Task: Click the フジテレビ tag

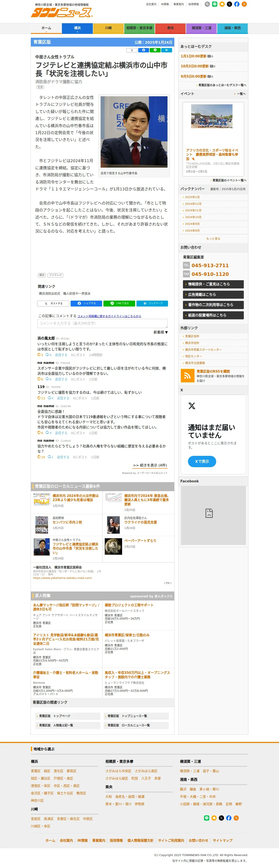Action: (56, 275)
